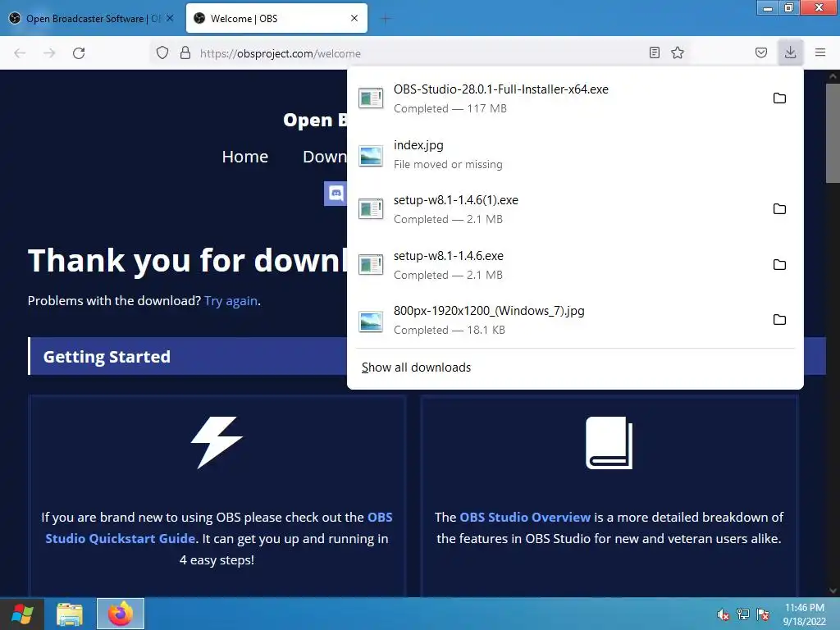Viewport: 840px width, 630px height.
Task: Click the OBS installer file icon
Action: pyautogui.click(x=371, y=98)
